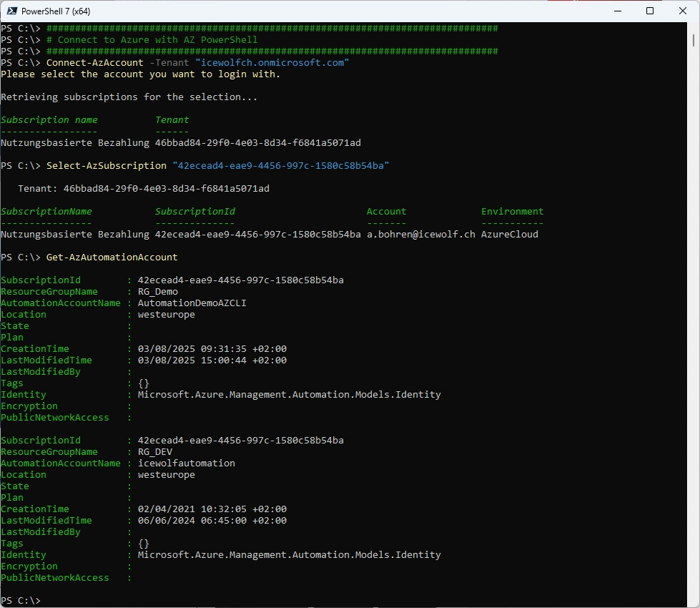Click the icewolfautomation account name
700x608 pixels.
click(x=186, y=464)
